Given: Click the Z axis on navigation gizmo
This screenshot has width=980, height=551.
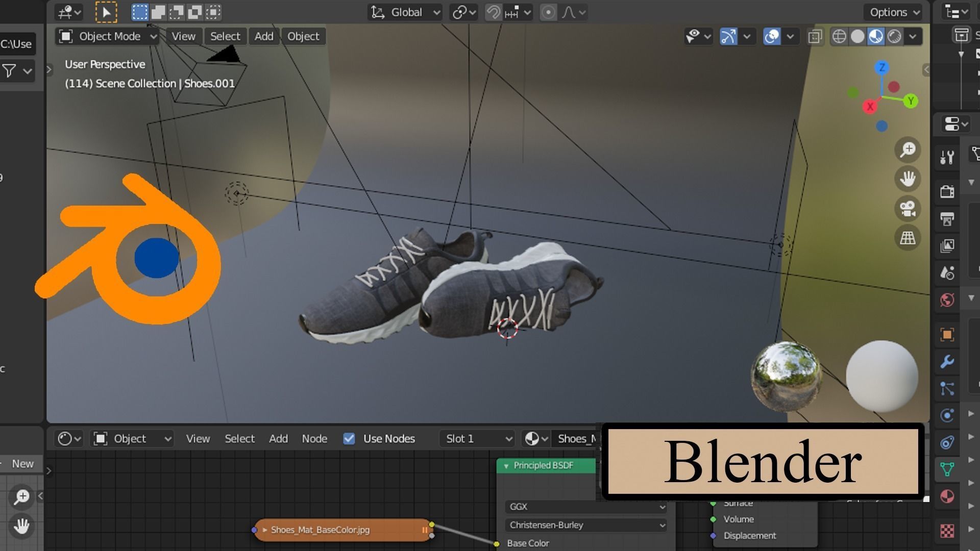Looking at the screenshot, I should point(882,67).
